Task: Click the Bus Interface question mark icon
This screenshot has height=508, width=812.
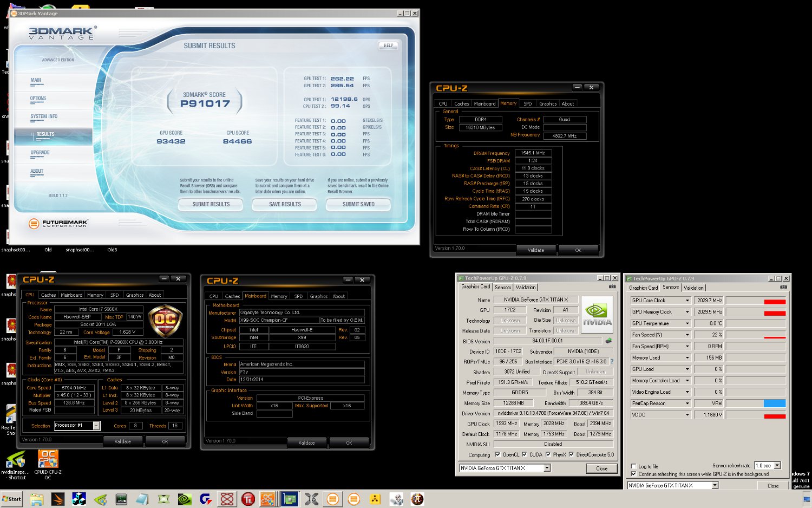Action: point(612,362)
